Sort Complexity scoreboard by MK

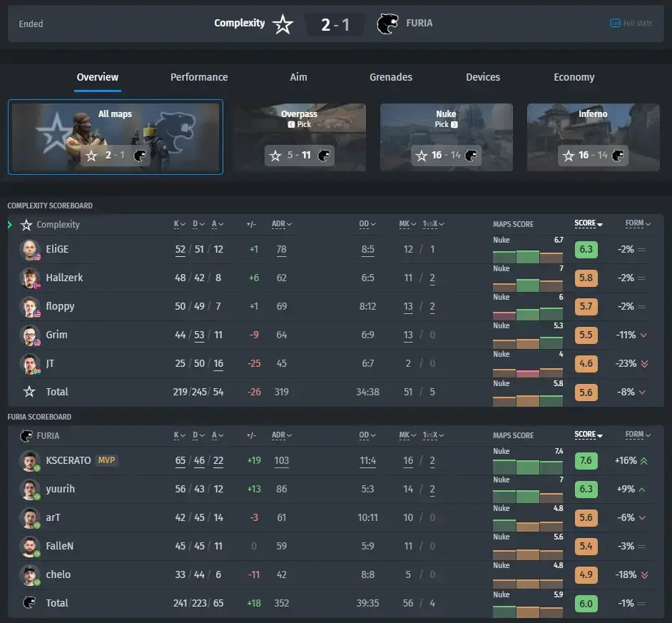[407, 224]
